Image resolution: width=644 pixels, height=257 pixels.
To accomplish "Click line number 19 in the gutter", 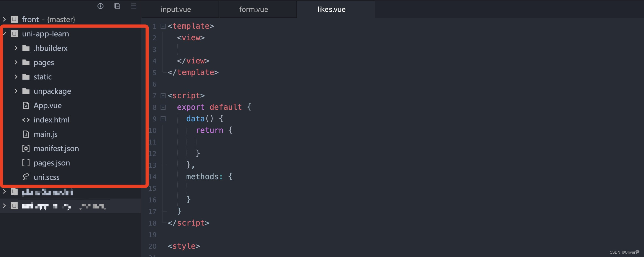I will tap(153, 235).
